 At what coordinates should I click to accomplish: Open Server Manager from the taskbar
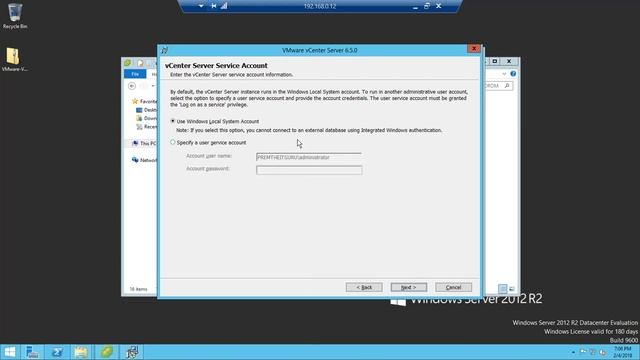[x=32, y=352]
